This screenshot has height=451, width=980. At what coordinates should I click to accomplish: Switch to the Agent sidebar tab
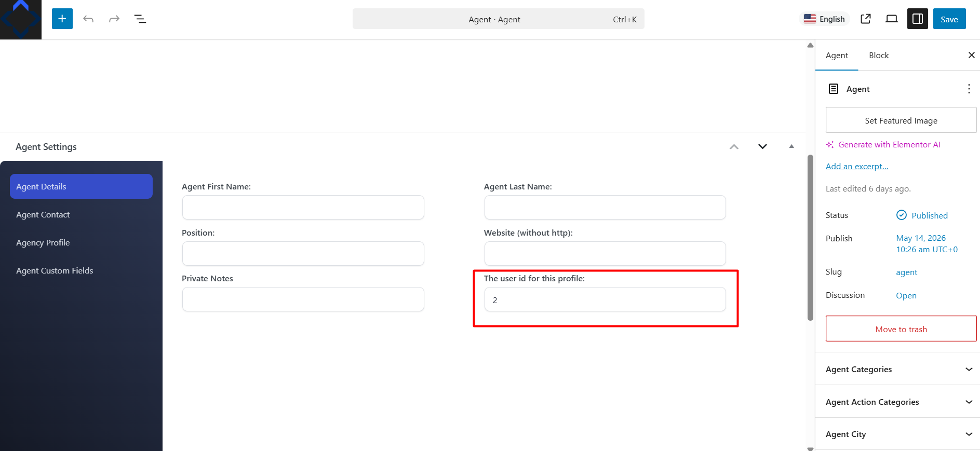(837, 55)
